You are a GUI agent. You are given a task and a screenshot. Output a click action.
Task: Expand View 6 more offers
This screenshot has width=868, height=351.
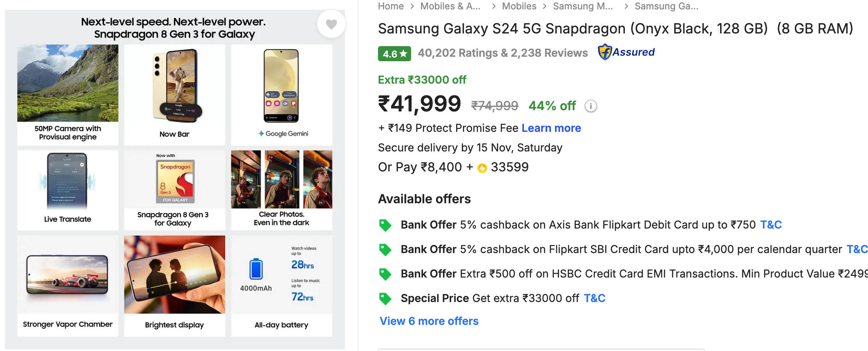429,321
